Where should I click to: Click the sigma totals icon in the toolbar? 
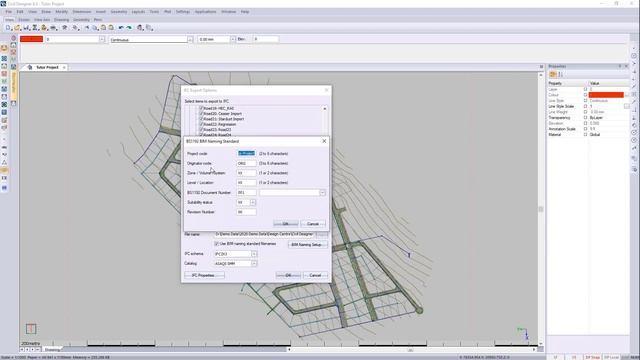tap(34, 28)
